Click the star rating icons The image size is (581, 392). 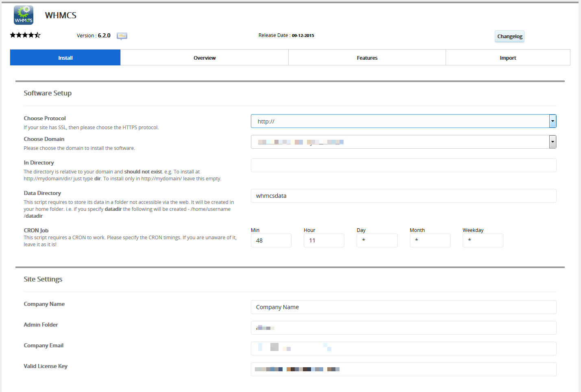click(x=25, y=35)
